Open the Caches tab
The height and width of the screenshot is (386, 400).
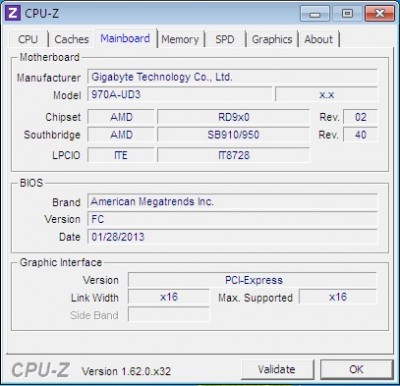click(x=71, y=39)
